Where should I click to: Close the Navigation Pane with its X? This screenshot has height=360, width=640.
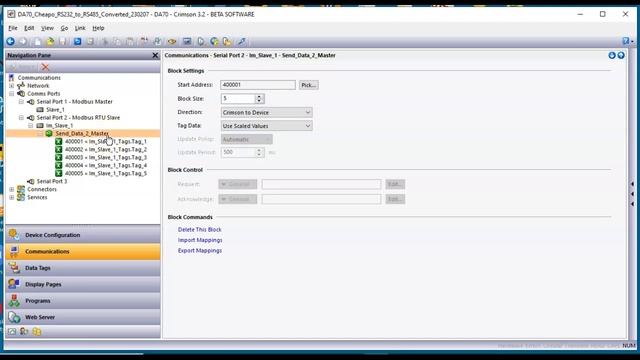(x=155, y=55)
